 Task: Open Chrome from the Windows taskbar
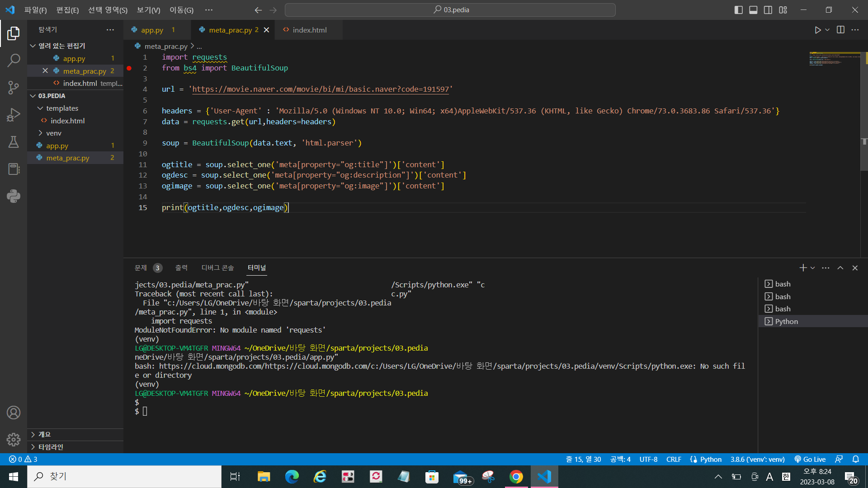click(x=516, y=477)
